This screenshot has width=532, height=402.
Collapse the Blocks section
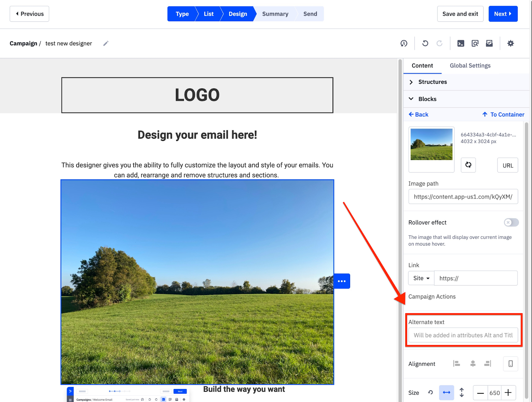tap(427, 99)
